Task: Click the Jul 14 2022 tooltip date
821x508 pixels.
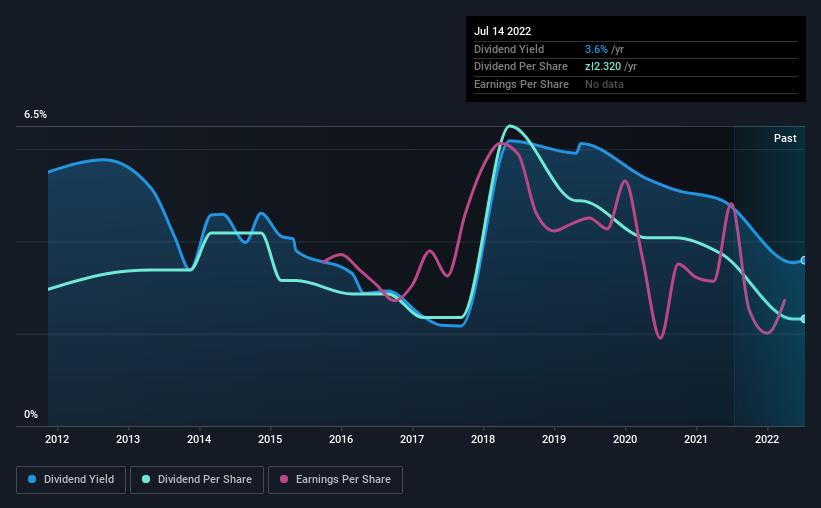Action: pos(503,31)
